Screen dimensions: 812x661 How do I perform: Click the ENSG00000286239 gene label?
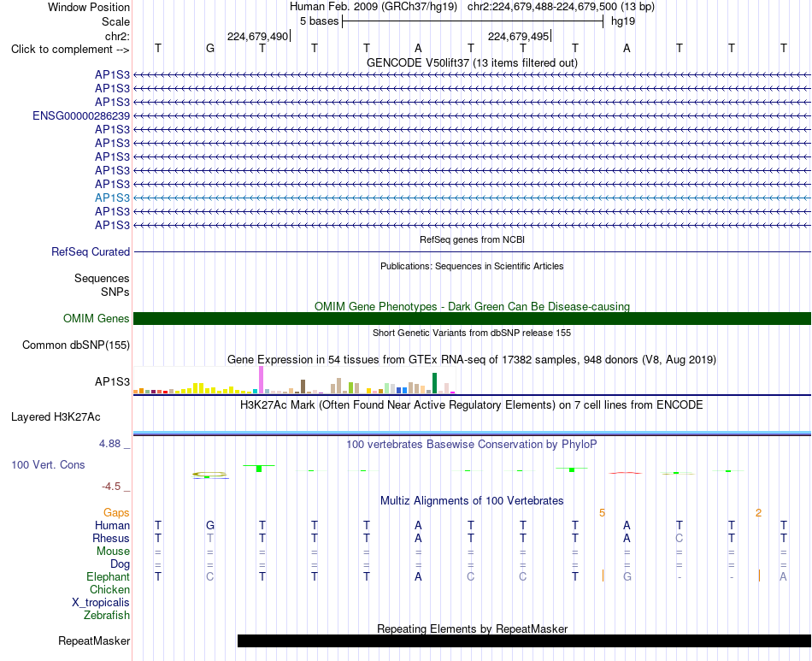click(81, 116)
